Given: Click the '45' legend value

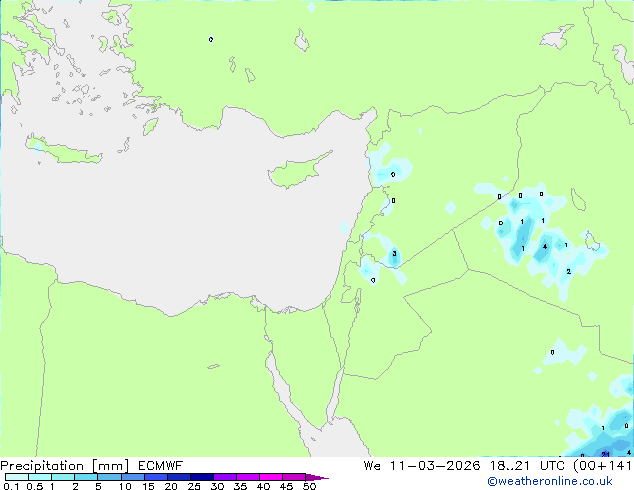Looking at the screenshot, I should (x=286, y=486).
